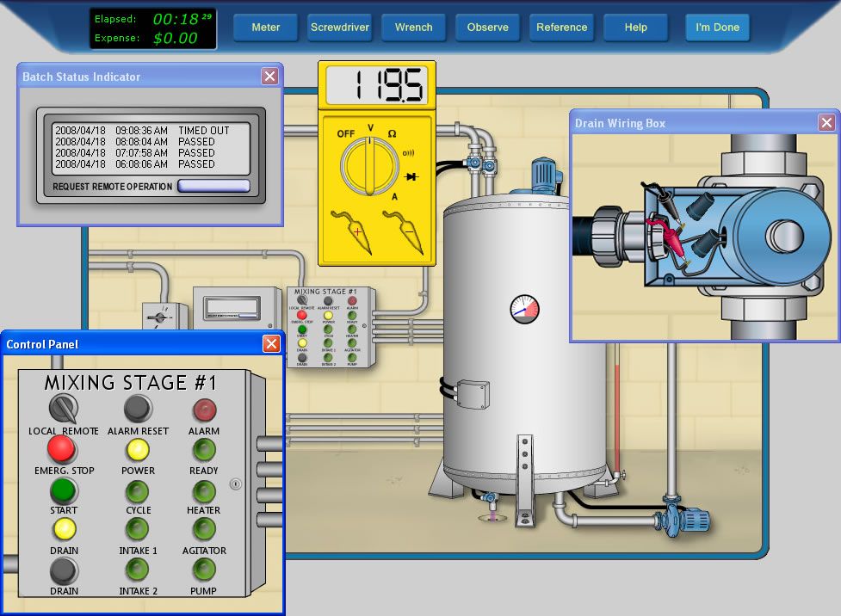Open the Reference menu
The width and height of the screenshot is (841, 616).
click(x=561, y=28)
